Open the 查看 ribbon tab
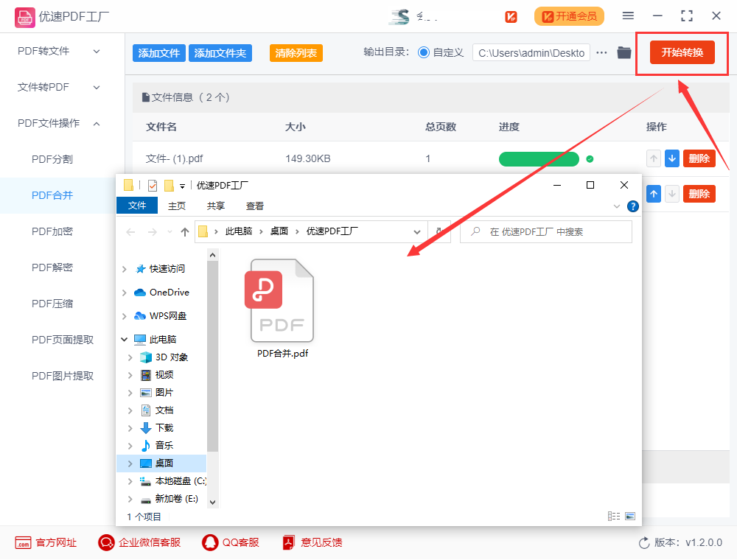This screenshot has width=737, height=560. click(x=255, y=206)
